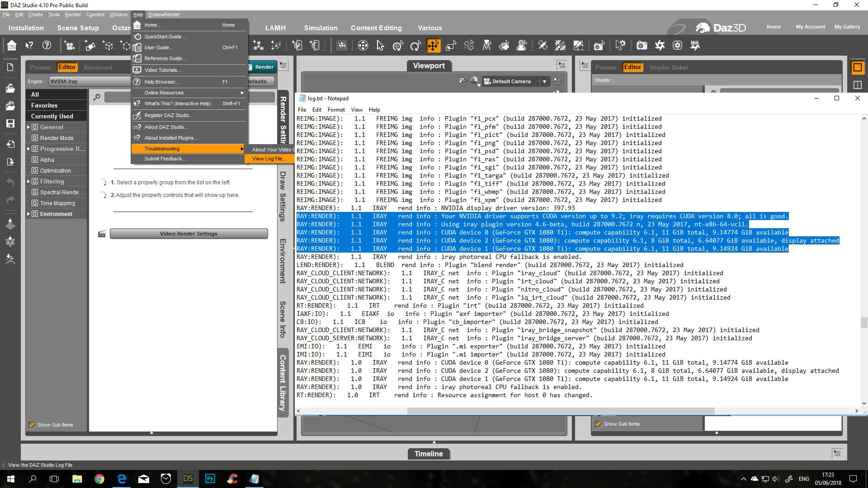Click the Save icon in left sidebar
The height and width of the screenshot is (488, 868).
pos(10,123)
